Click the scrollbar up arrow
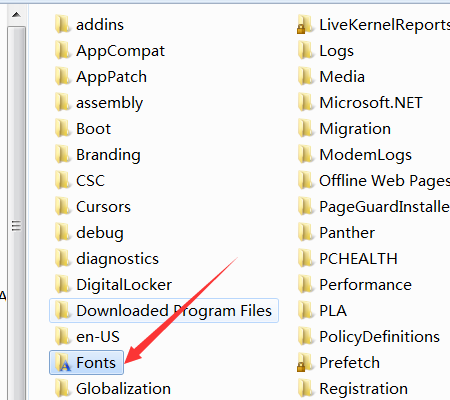Viewport: 450px width, 400px height. (x=16, y=15)
